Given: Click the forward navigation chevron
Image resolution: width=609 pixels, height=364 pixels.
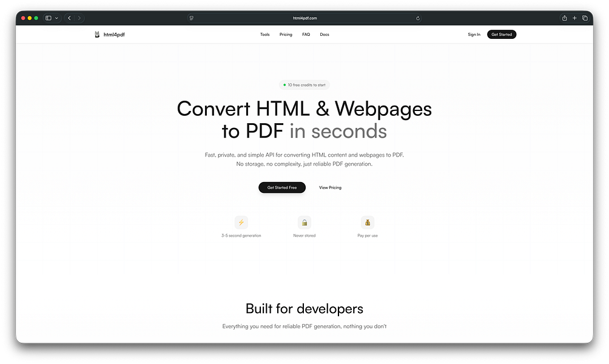Looking at the screenshot, I should [x=79, y=18].
